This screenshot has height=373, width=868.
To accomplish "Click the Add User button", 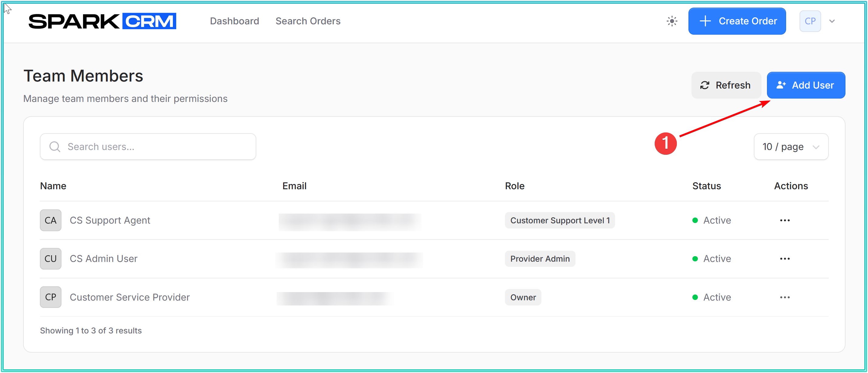I will [806, 85].
